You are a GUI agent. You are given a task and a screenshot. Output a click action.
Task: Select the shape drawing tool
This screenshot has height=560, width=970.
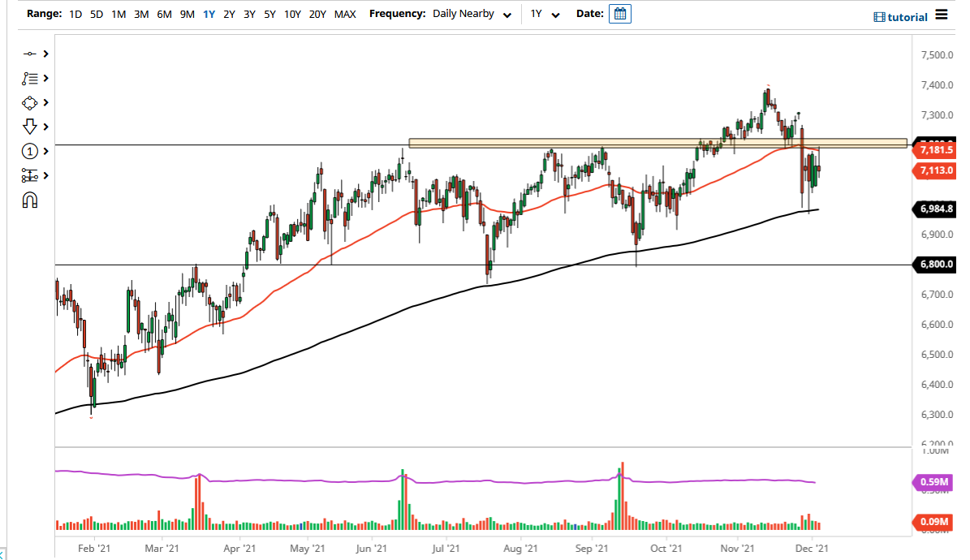[31, 102]
